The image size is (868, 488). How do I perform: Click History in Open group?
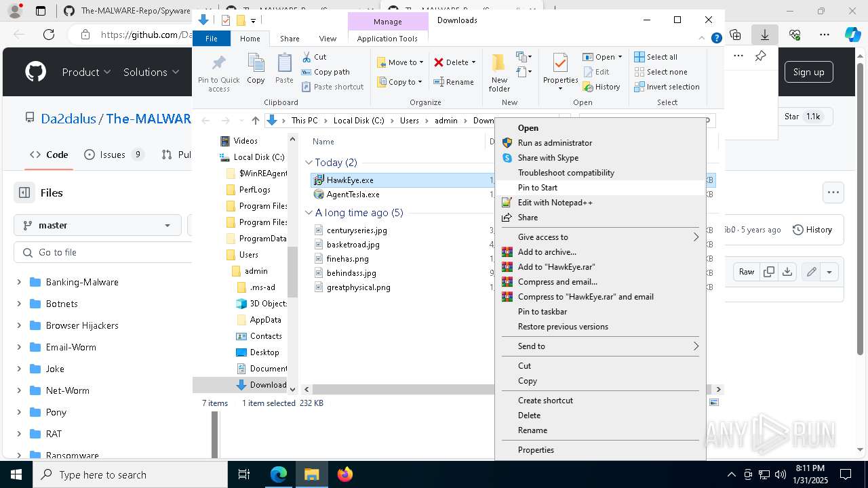click(x=601, y=87)
